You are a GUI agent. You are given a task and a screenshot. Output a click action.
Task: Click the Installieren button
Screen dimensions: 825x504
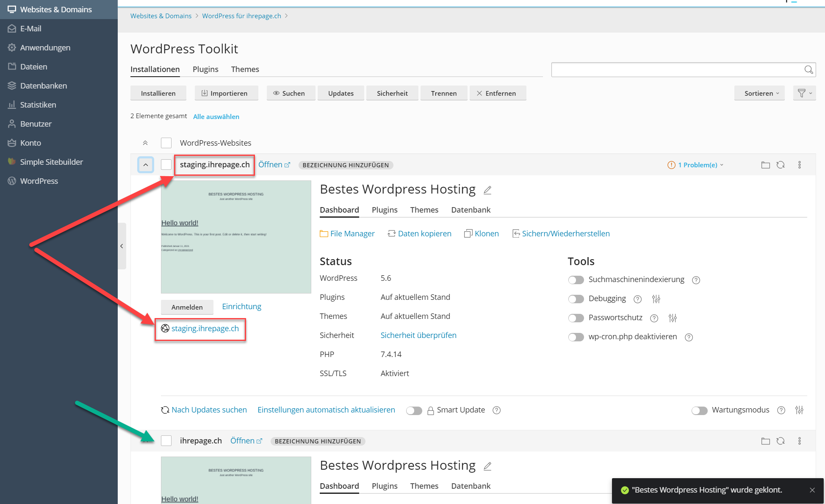158,93
